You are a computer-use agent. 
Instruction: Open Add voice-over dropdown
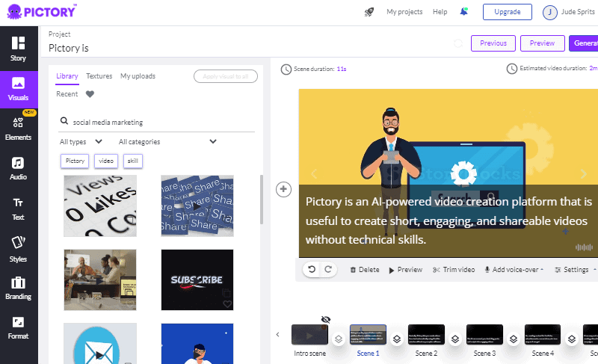[514, 270]
